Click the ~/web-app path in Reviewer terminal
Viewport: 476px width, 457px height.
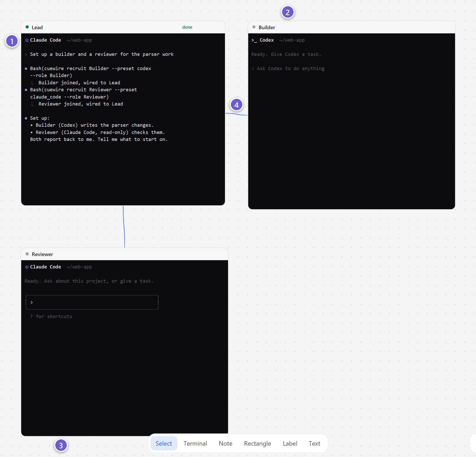pos(79,267)
